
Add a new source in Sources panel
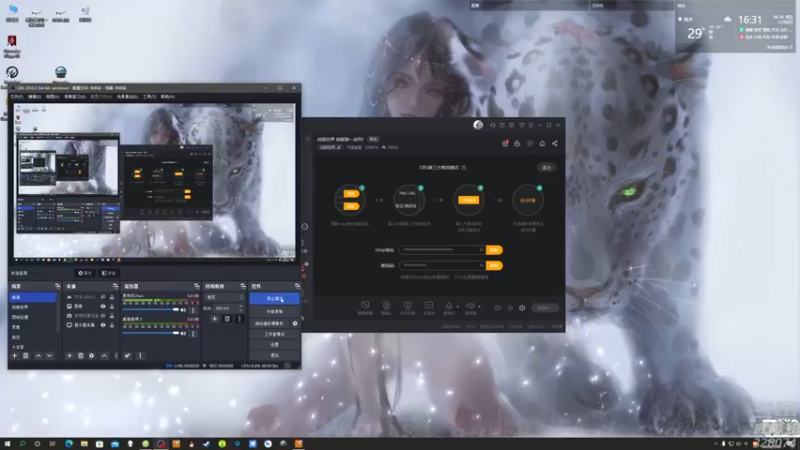coord(69,356)
